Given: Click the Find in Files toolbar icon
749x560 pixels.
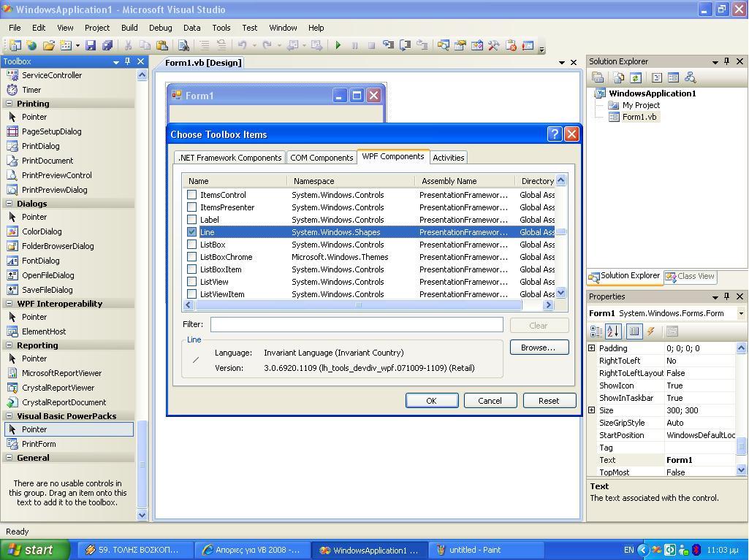Looking at the screenshot, I should (183, 45).
